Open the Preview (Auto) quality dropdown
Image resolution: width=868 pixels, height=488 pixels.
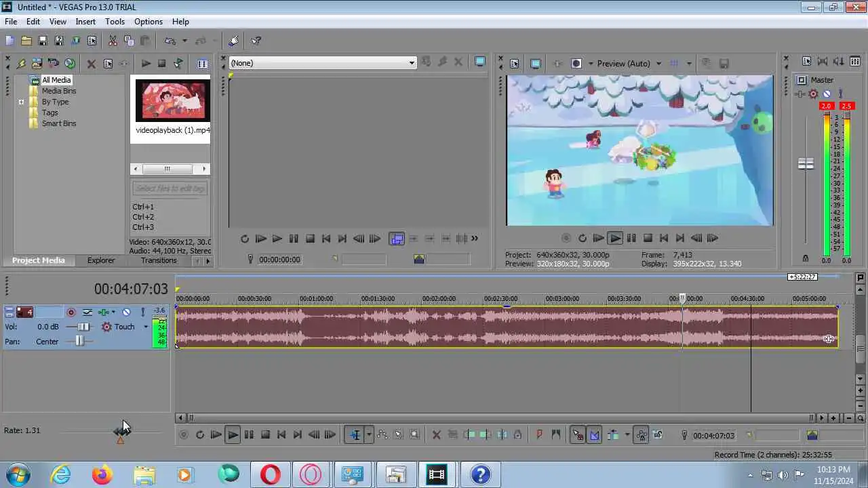(x=658, y=64)
